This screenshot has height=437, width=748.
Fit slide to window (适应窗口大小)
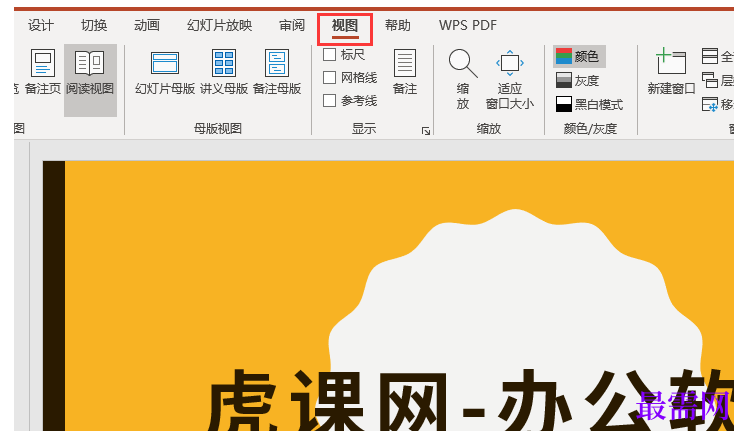tap(509, 79)
